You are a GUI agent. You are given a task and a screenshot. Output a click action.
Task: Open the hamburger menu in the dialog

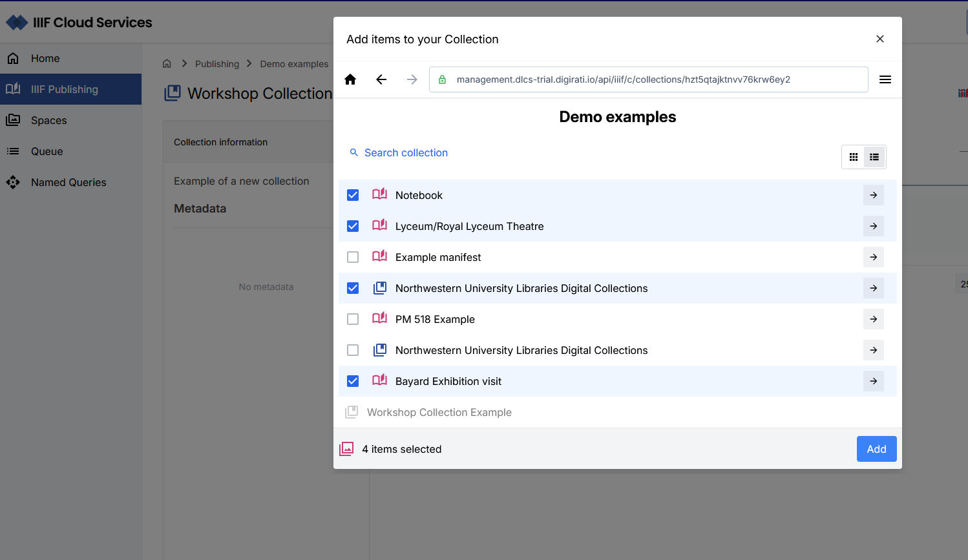click(885, 79)
